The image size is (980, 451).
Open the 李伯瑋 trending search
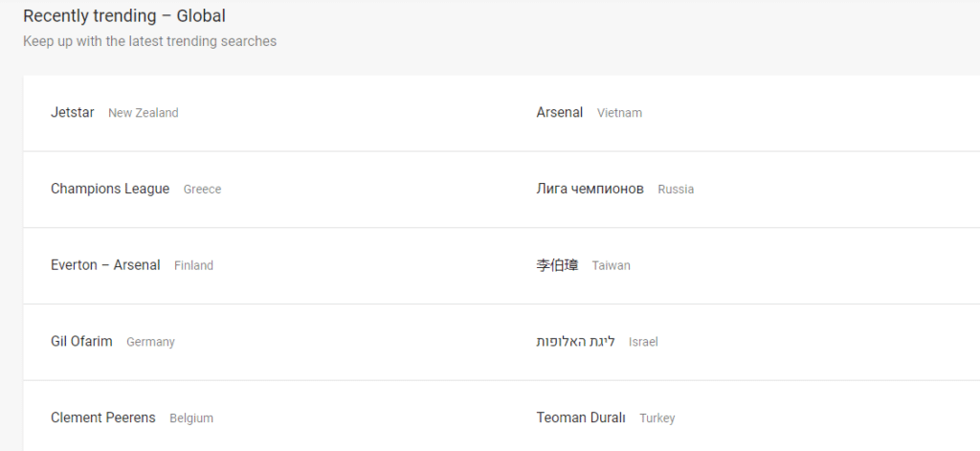click(558, 265)
